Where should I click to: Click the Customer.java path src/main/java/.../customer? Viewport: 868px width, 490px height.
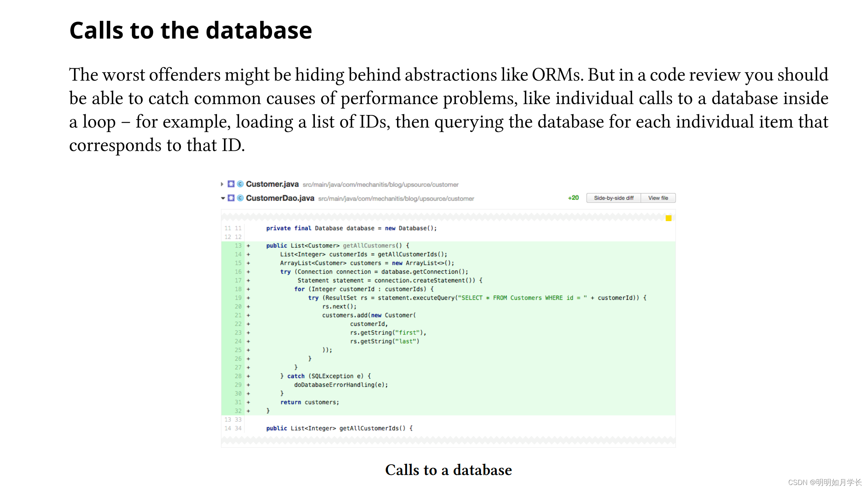tap(380, 185)
